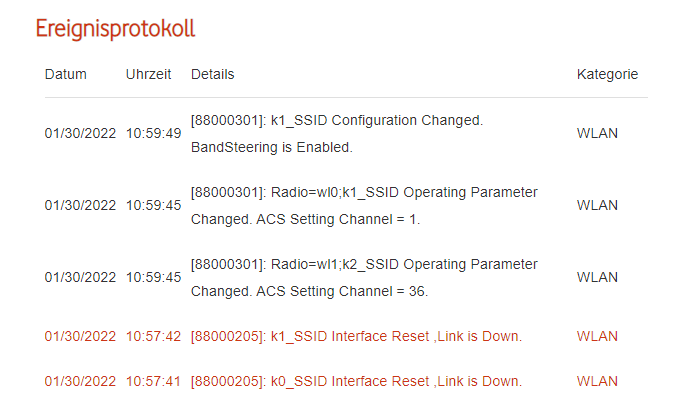Image resolution: width=699 pixels, height=410 pixels.
Task: Sort by the Datum column header
Action: pyautogui.click(x=66, y=74)
